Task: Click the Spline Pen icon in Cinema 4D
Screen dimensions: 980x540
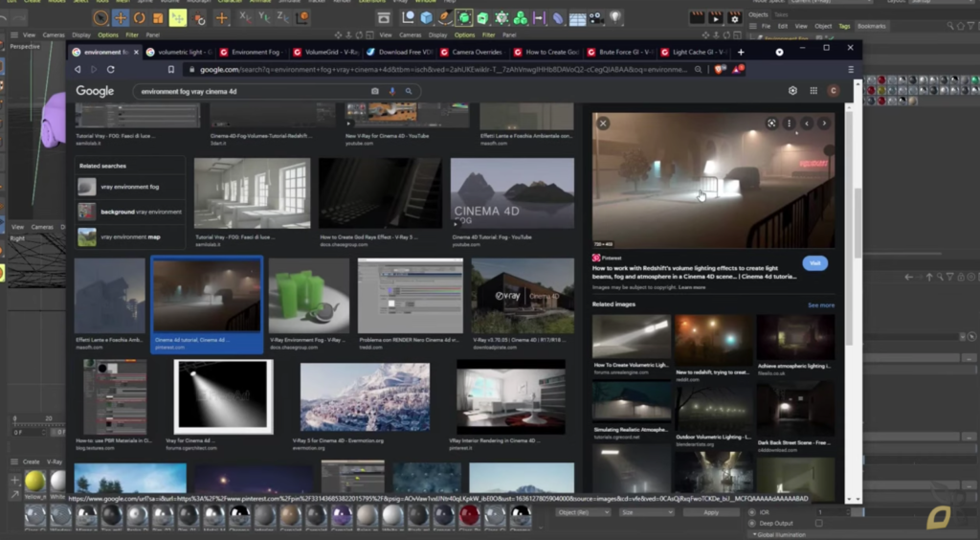Action: coord(445,18)
